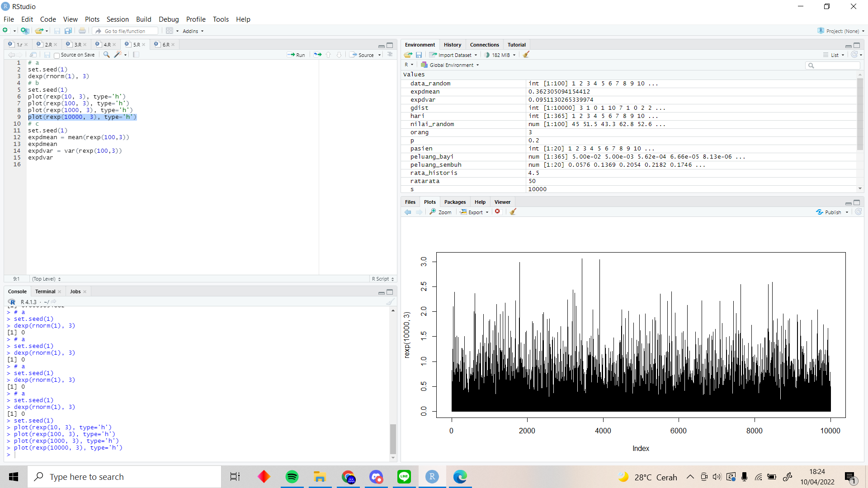Maximize the Console pane
Image resolution: width=868 pixels, height=488 pixels.
click(x=390, y=292)
